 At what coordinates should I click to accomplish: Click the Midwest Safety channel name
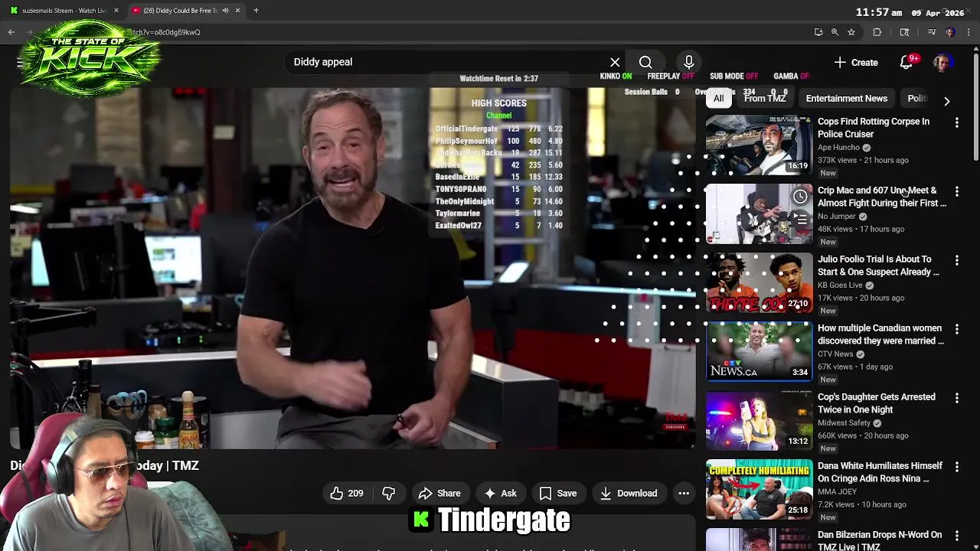[x=844, y=423]
